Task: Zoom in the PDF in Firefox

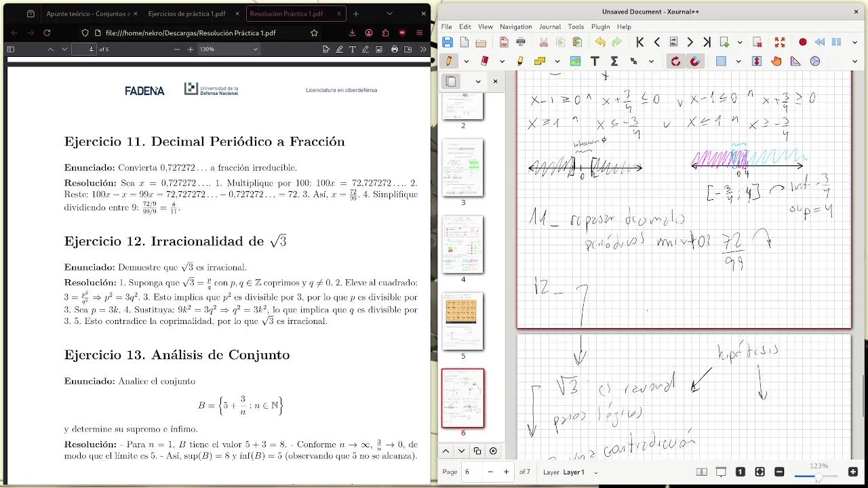Action: pyautogui.click(x=191, y=49)
